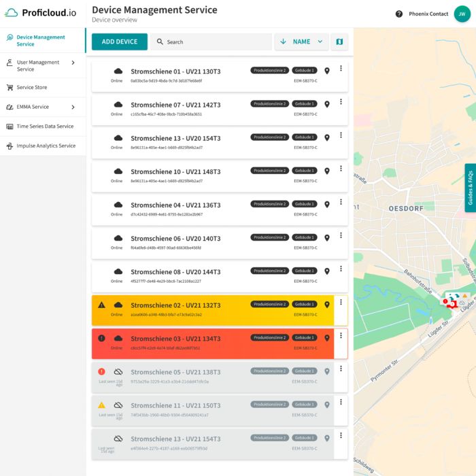Open more options for Stromschiene 13 - UV20 154T3
Image resolution: width=476 pixels, height=476 pixels.
coord(341,135)
